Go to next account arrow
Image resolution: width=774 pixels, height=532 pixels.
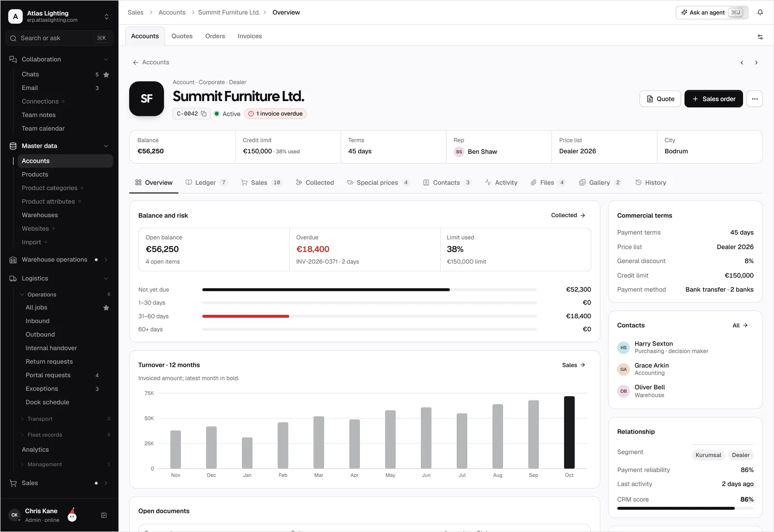coord(756,63)
